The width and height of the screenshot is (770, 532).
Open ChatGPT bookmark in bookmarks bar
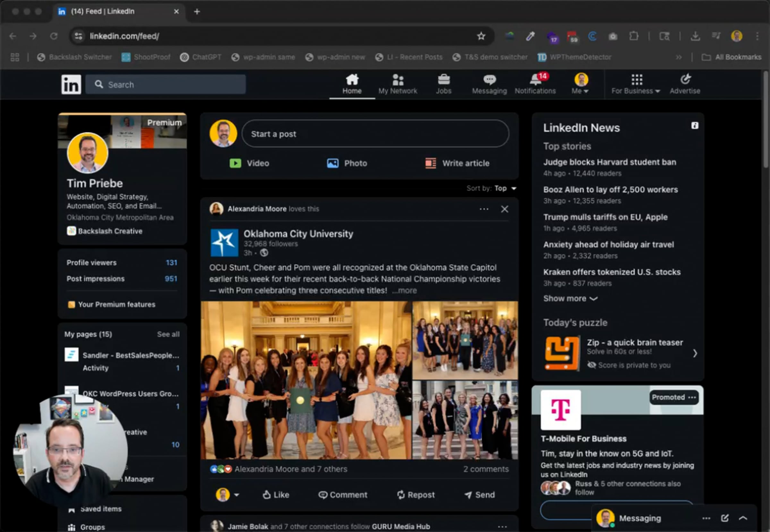pyautogui.click(x=201, y=57)
